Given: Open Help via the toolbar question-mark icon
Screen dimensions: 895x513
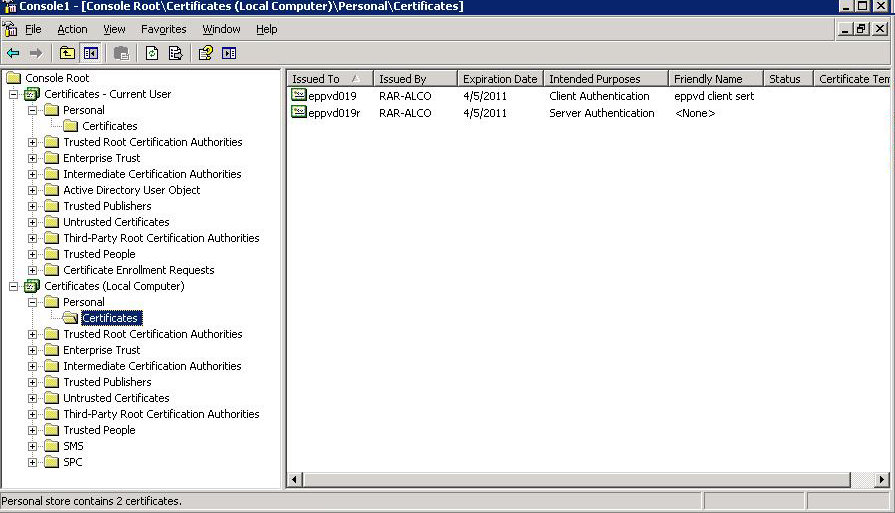Looking at the screenshot, I should coord(205,54).
